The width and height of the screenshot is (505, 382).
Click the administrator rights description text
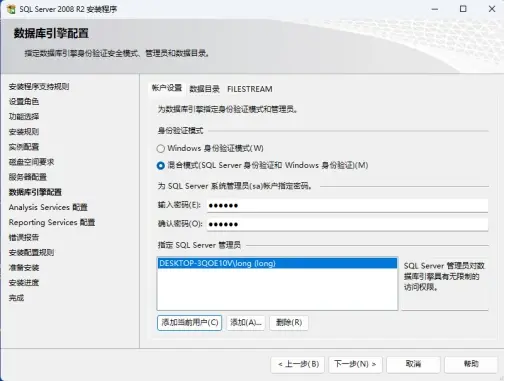coord(444,276)
